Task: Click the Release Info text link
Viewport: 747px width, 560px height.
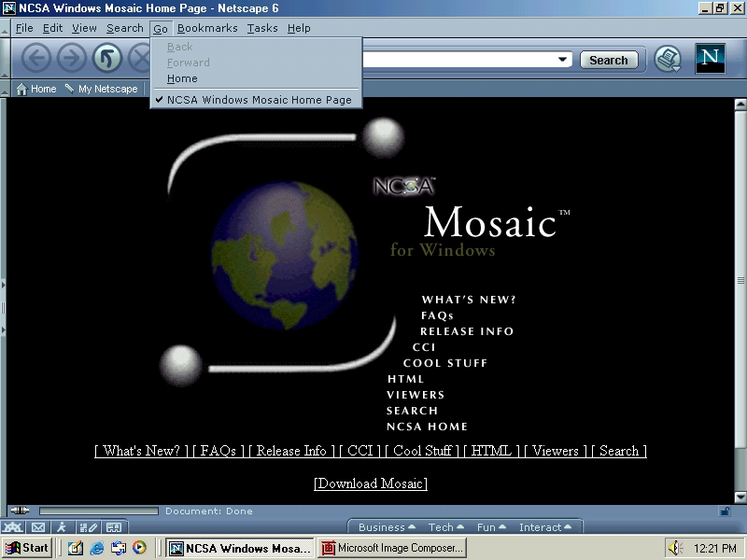Action: [291, 451]
